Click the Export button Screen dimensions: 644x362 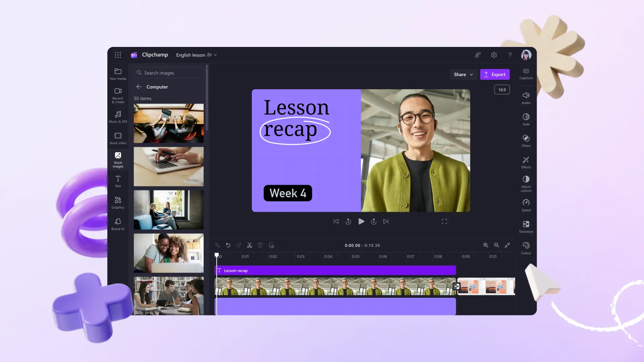pyautogui.click(x=494, y=74)
